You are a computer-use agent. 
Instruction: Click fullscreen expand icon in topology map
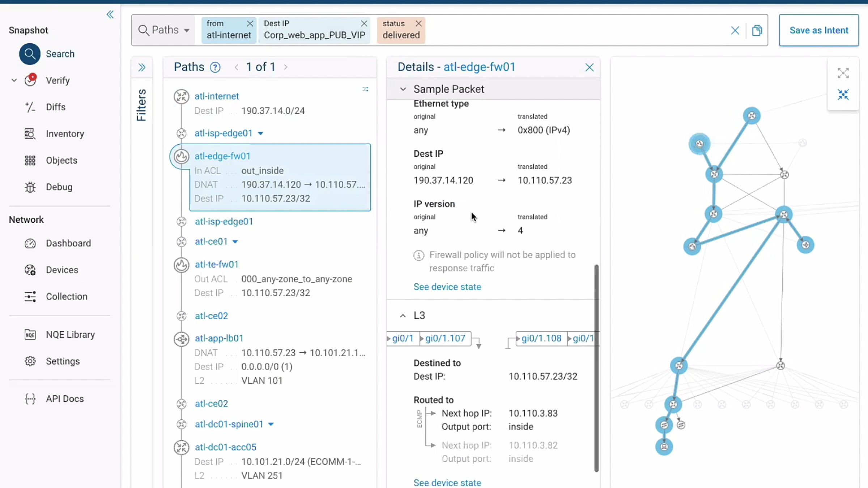843,73
